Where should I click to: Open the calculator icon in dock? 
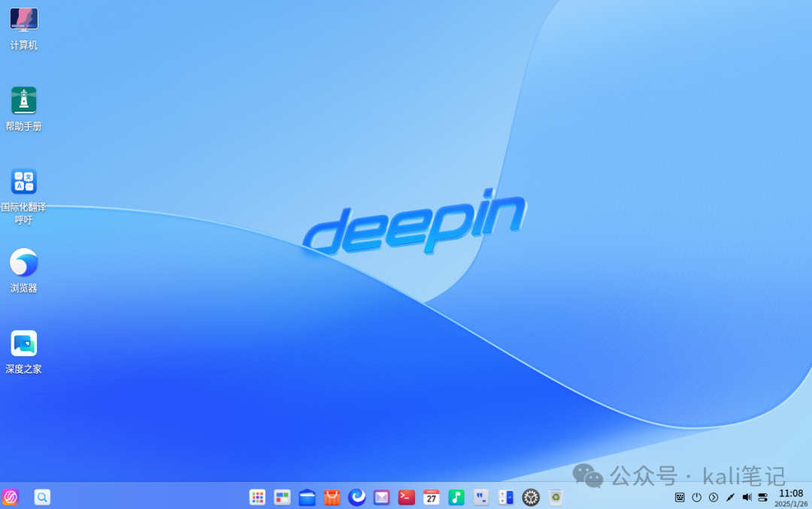pyautogui.click(x=506, y=497)
